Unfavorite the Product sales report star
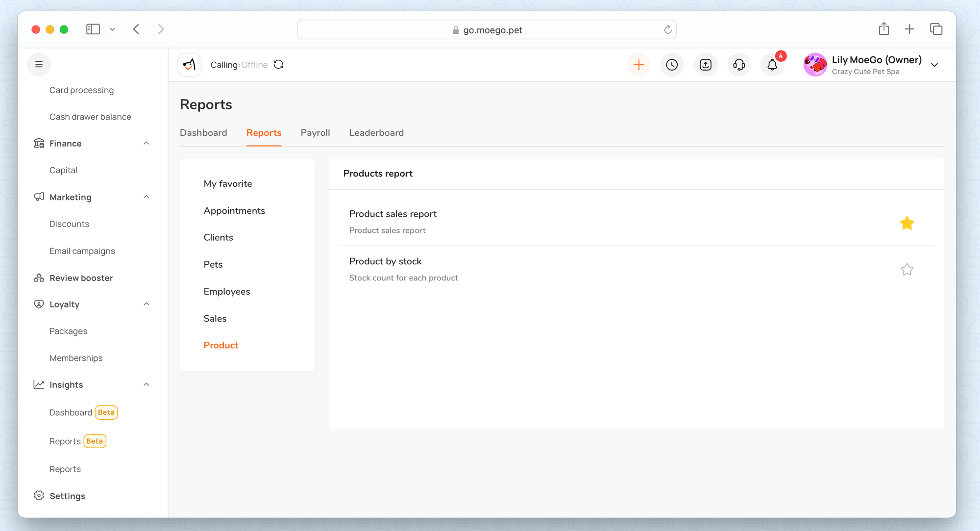 (x=906, y=223)
